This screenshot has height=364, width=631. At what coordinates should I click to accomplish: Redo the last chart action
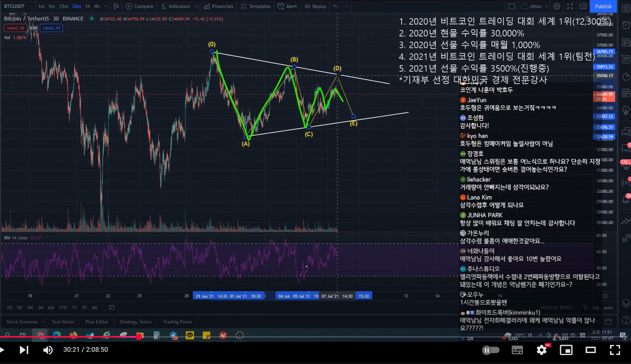346,6
